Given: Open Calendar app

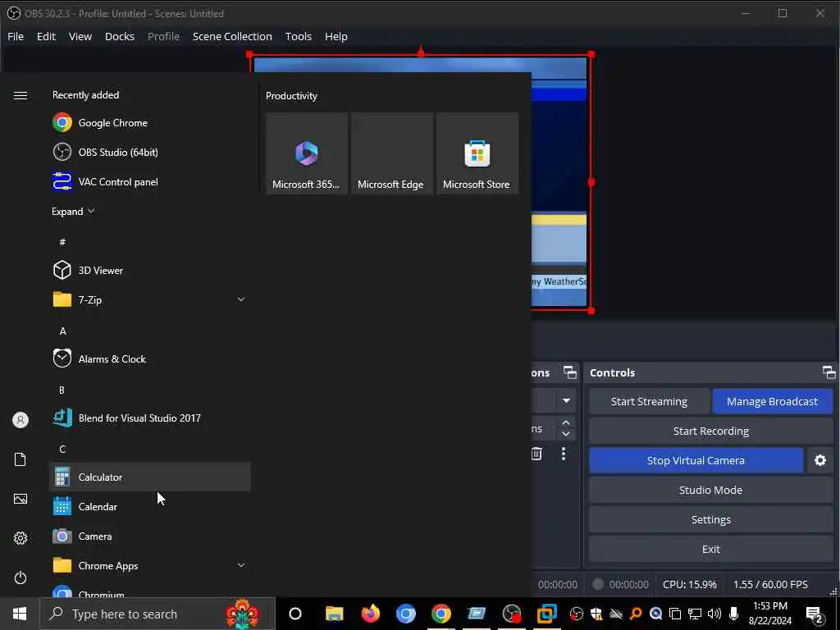Looking at the screenshot, I should [x=150, y=506].
